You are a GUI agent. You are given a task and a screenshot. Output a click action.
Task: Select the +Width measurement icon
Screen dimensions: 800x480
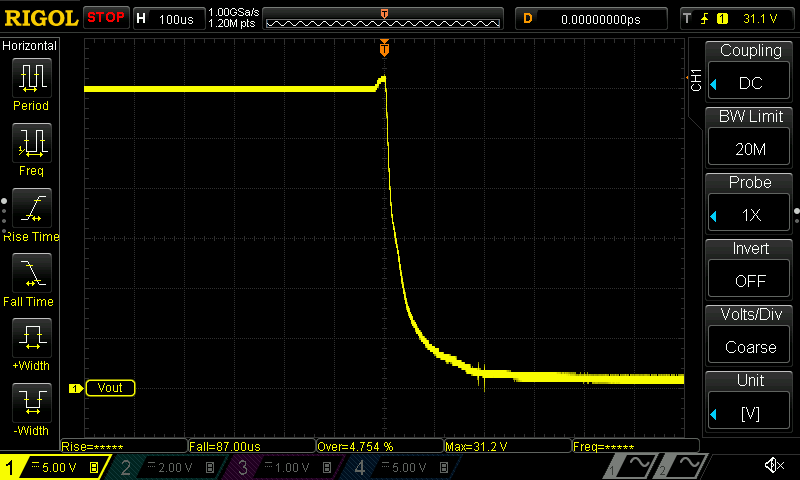coord(32,338)
